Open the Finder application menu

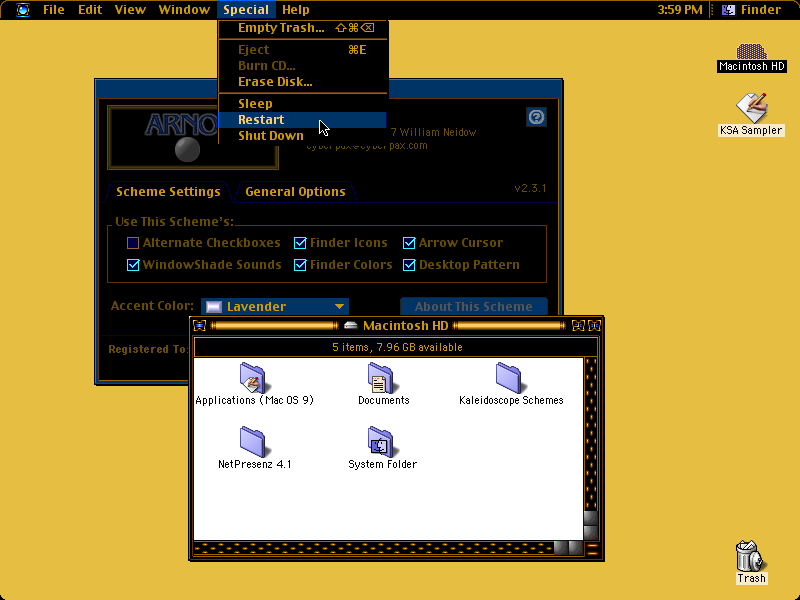click(753, 10)
